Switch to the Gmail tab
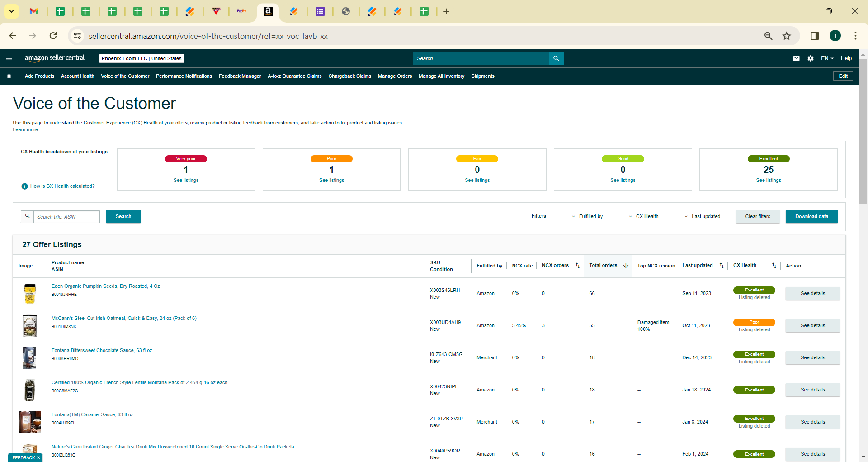 pyautogui.click(x=34, y=11)
